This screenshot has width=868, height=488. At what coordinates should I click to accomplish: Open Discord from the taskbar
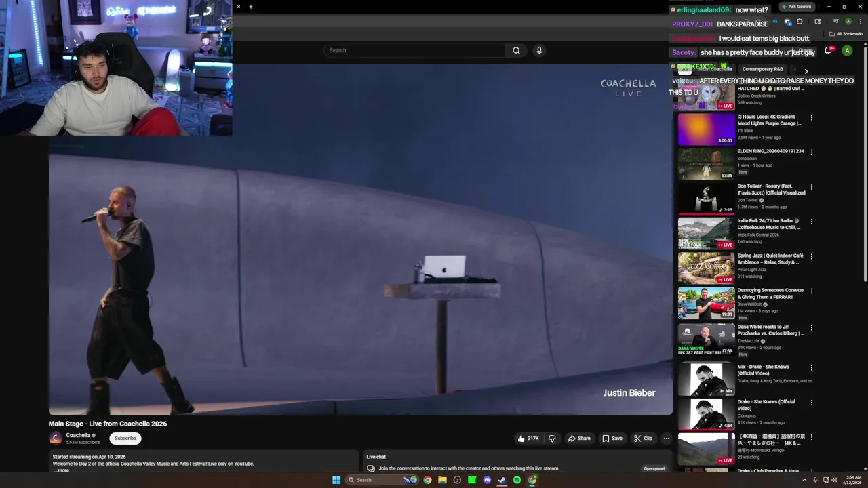[x=487, y=480]
